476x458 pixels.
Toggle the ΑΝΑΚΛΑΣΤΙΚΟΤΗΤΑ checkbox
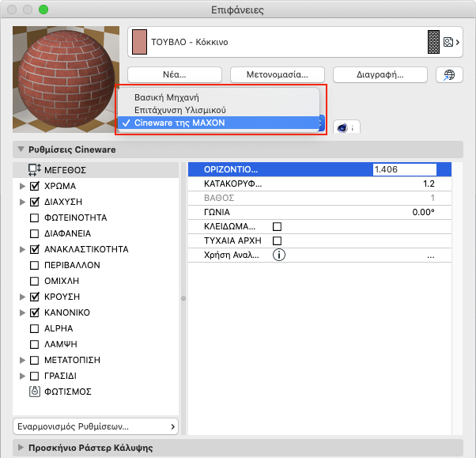(x=35, y=249)
